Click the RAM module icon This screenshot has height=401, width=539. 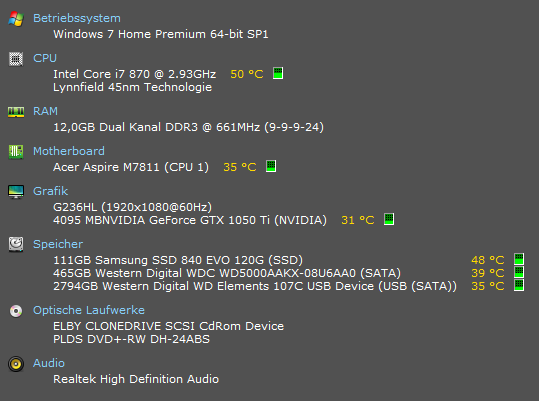point(16,112)
